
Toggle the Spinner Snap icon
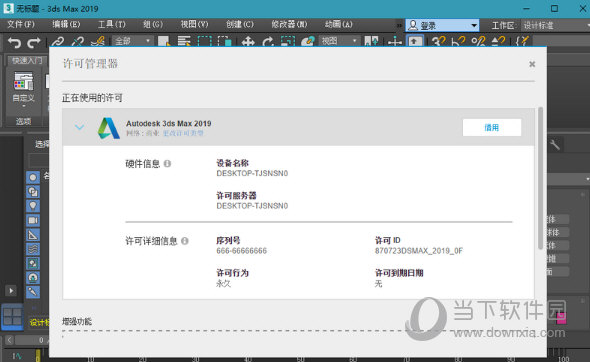click(499, 41)
